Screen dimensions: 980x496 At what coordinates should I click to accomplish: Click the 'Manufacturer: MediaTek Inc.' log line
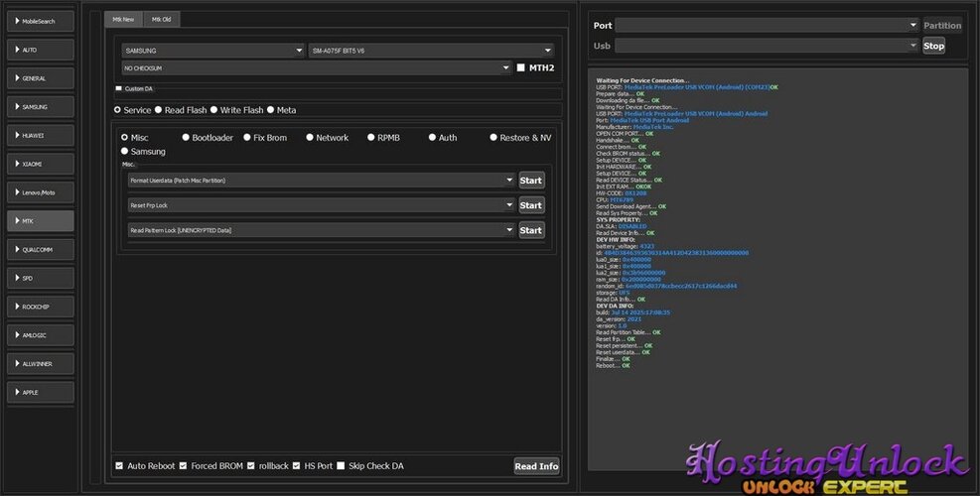pyautogui.click(x=634, y=127)
